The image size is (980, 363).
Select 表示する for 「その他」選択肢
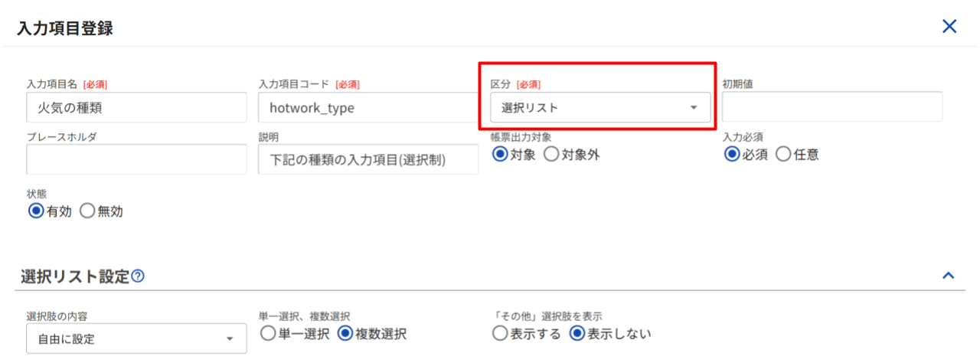tap(501, 334)
